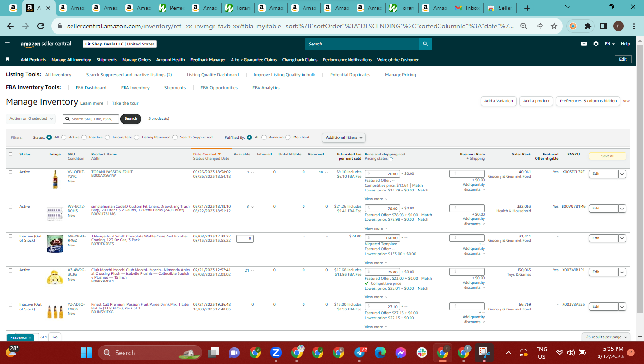Click the share page icon in the address bar
Screen dimensions: 644x364
(x=539, y=26)
